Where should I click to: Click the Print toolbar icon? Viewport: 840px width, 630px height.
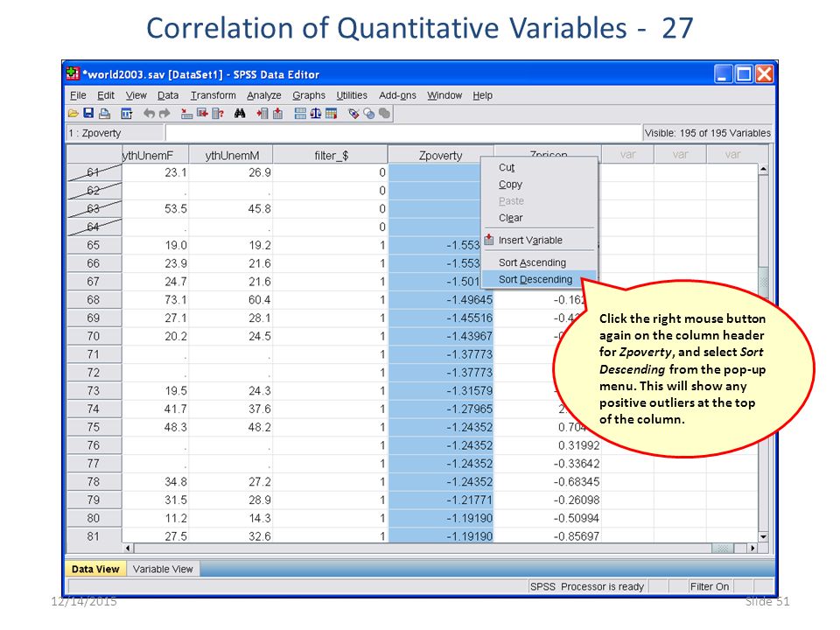pyautogui.click(x=105, y=114)
